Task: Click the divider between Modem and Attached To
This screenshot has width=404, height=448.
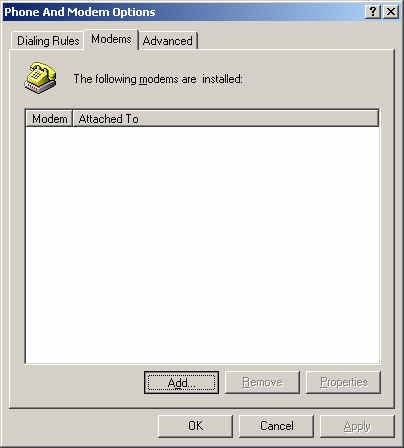Action: point(73,119)
